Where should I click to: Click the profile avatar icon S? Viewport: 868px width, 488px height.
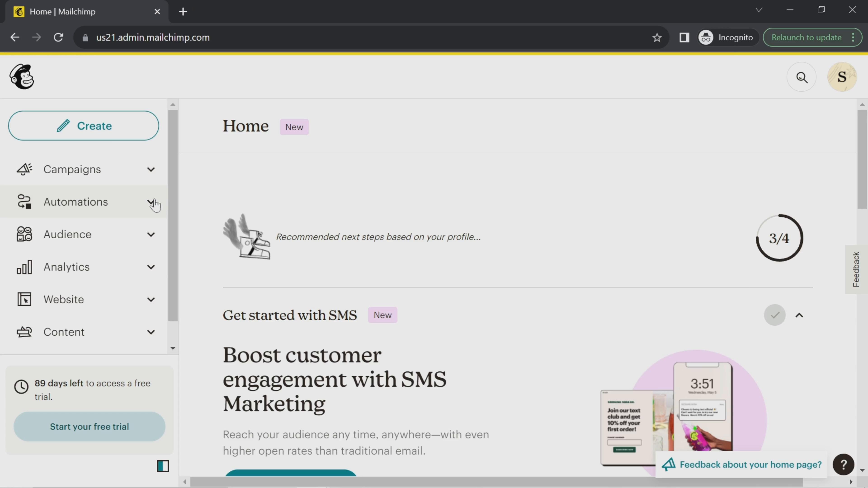click(841, 76)
